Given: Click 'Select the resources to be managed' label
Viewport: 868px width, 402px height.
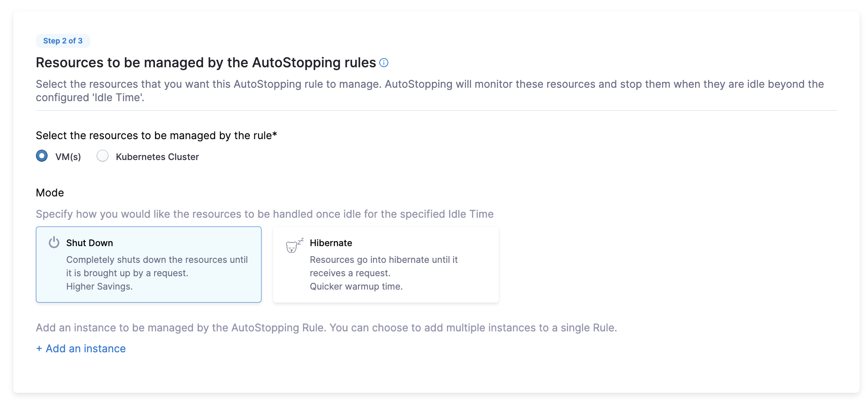Looking at the screenshot, I should tap(156, 135).
